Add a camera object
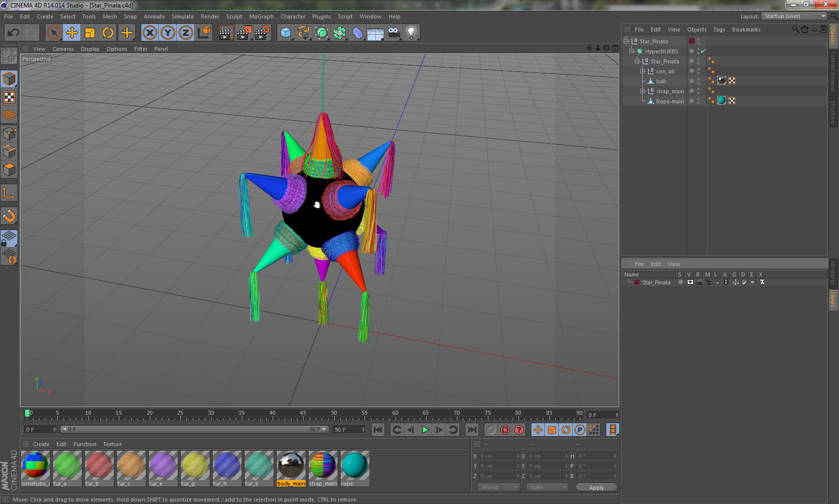The image size is (839, 504). [x=394, y=33]
